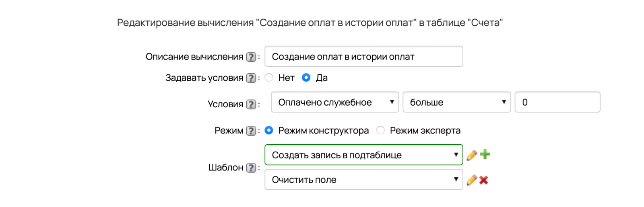644x207 pixels.
Task: Open the help tooltip for Задавать условия
Action: [251, 78]
